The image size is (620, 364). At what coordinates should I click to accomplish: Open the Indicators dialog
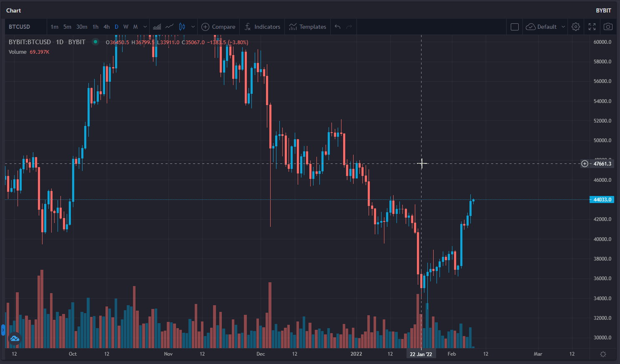click(262, 27)
